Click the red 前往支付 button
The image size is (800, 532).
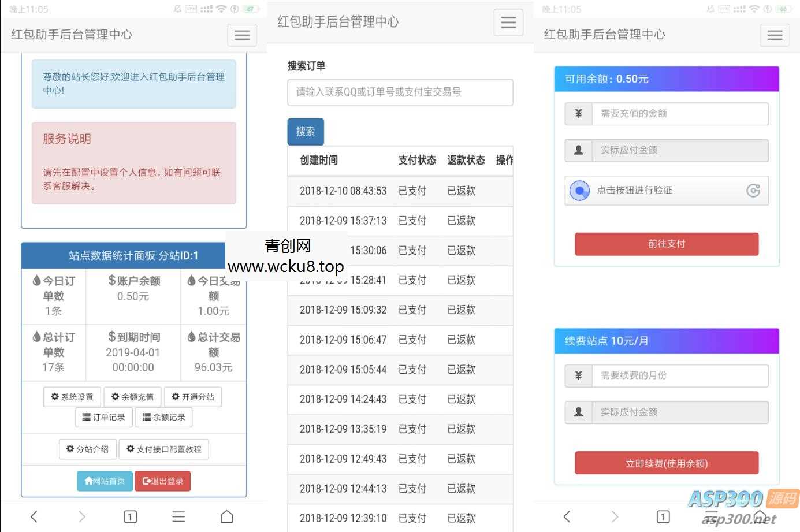coord(666,244)
